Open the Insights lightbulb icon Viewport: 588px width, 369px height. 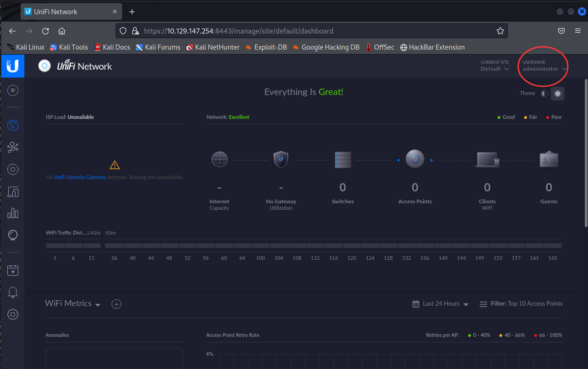coord(13,235)
